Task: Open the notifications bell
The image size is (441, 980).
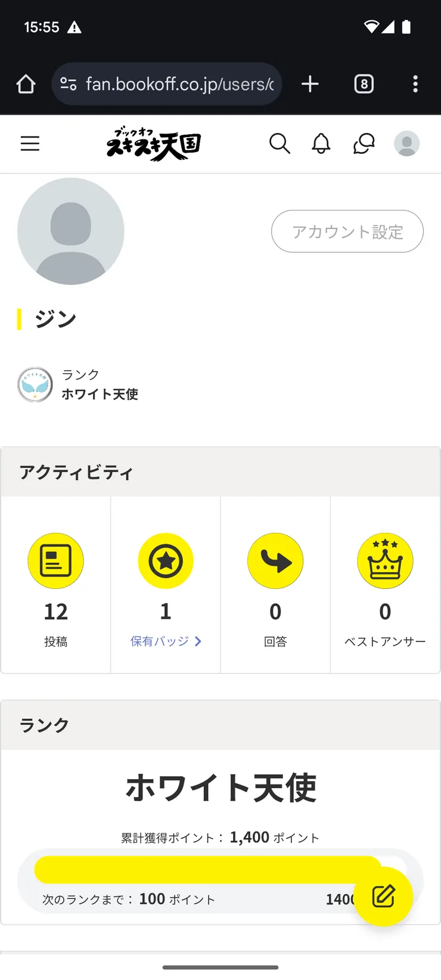Action: point(321,144)
